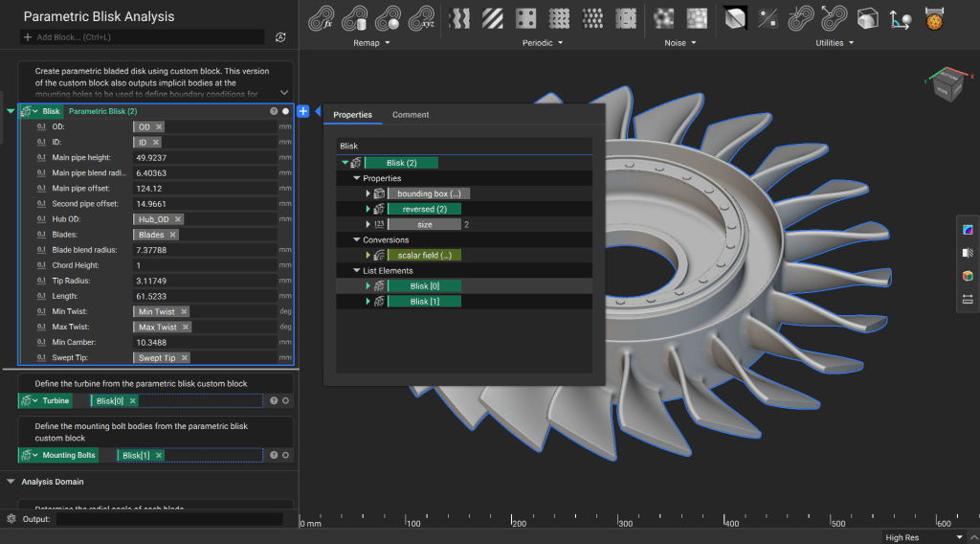Click the blue plus button beside Blisk block

(x=303, y=112)
